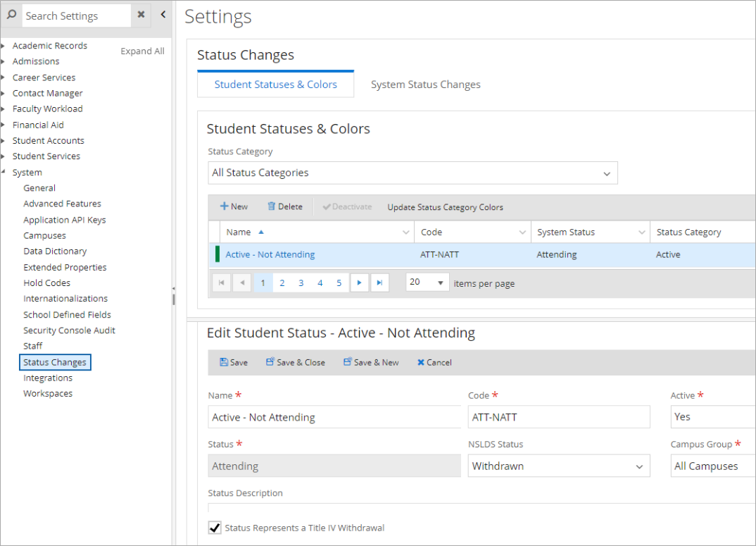Go to page 4
Screen dimensions: 756x546
320,283
